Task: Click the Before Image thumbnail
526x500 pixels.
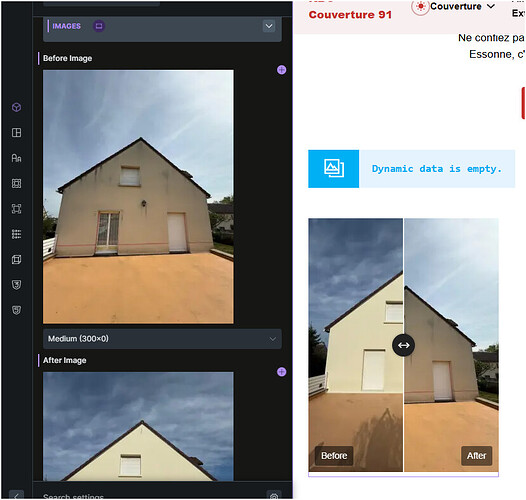Action: point(138,197)
